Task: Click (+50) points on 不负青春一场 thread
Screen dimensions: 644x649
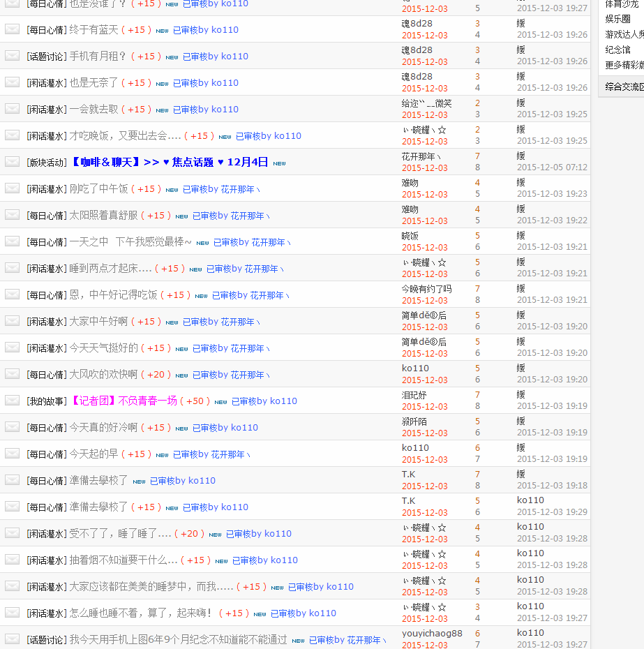Action: click(x=195, y=401)
